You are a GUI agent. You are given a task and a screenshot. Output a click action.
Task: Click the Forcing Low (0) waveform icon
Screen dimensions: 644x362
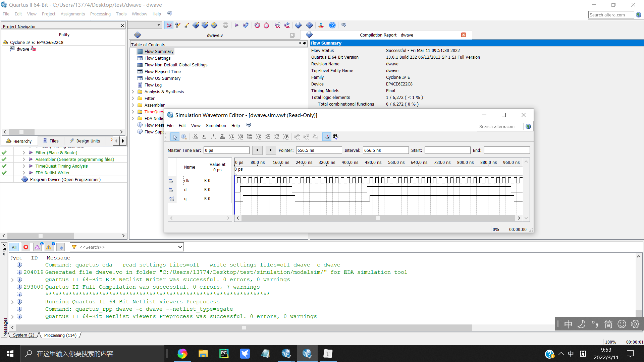204,137
